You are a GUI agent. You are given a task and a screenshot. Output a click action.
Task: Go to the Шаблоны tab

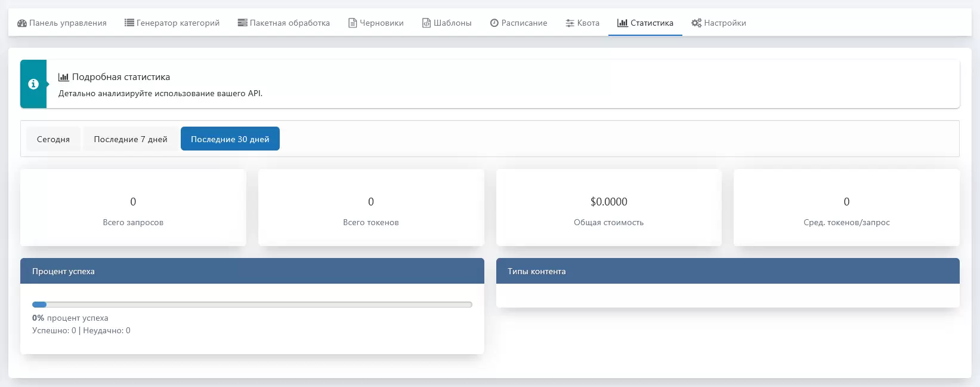447,23
